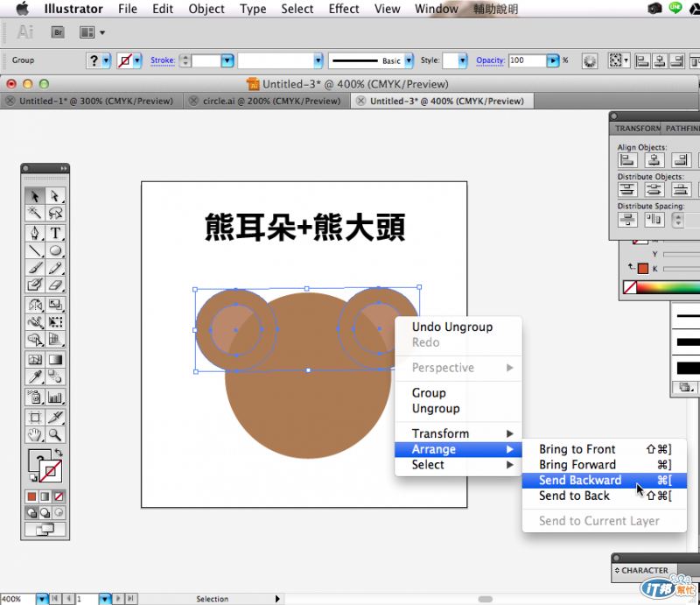700x605 pixels.
Task: Select the Pen tool
Action: (35, 234)
